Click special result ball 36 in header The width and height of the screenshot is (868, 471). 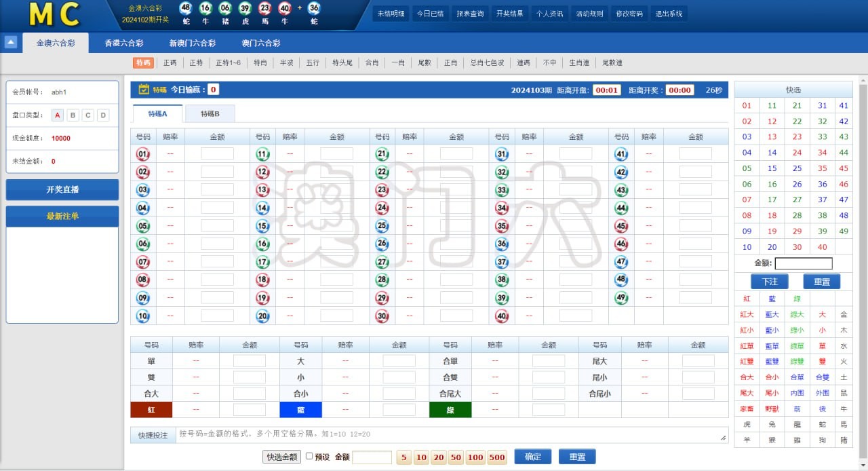pos(313,8)
